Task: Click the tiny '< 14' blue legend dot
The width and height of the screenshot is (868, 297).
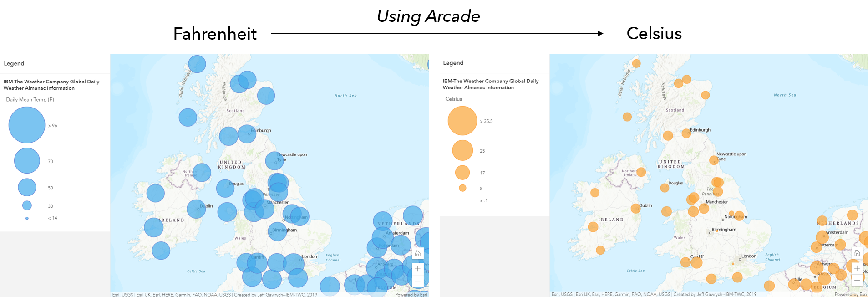Action: coord(27,218)
